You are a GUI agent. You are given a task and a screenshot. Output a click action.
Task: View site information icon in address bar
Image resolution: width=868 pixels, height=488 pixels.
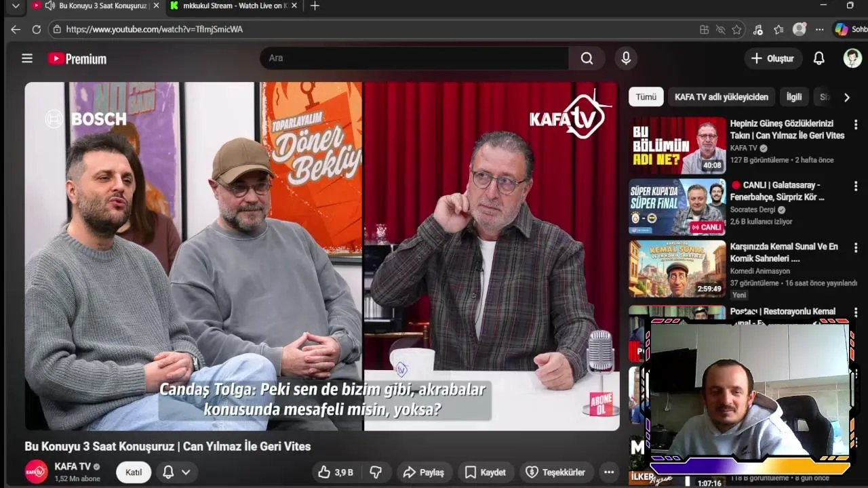click(57, 29)
